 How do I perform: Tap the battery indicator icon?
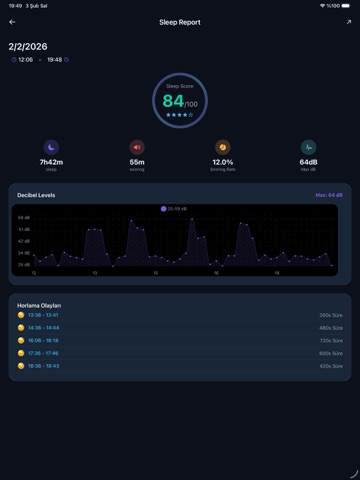346,6
